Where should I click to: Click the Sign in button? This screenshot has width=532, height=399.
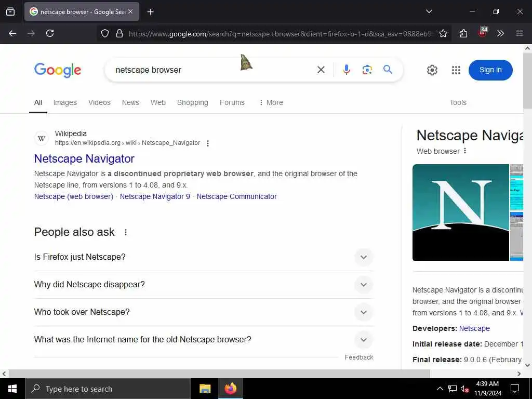tap(490, 70)
